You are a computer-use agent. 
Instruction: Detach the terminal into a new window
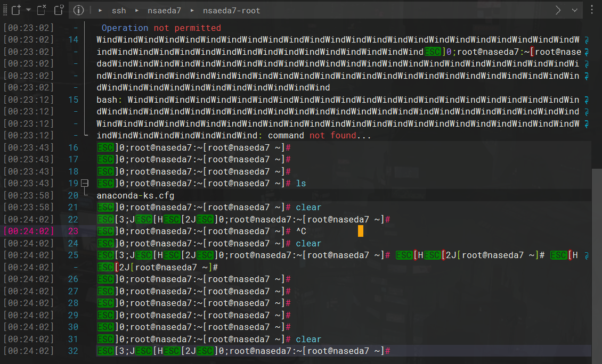tap(59, 10)
